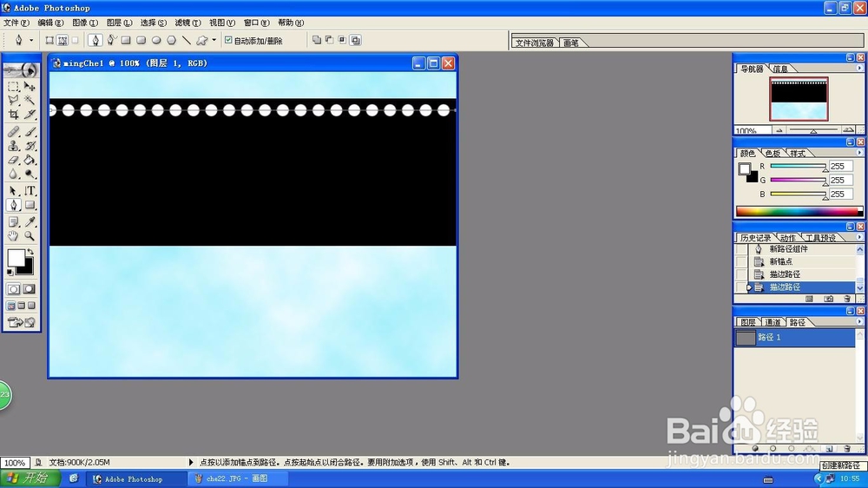Screen dimensions: 868x488
Task: Switch to the 通道 tab
Action: 773,322
